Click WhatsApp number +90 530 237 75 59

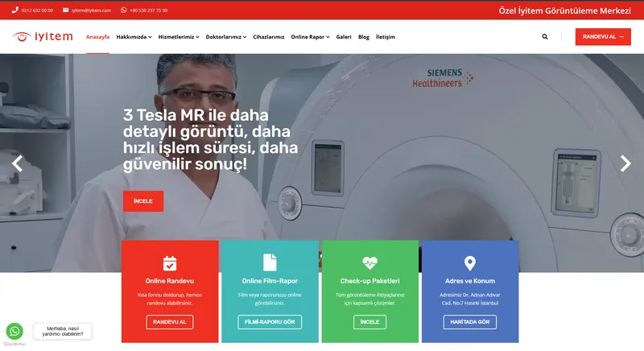(x=149, y=10)
